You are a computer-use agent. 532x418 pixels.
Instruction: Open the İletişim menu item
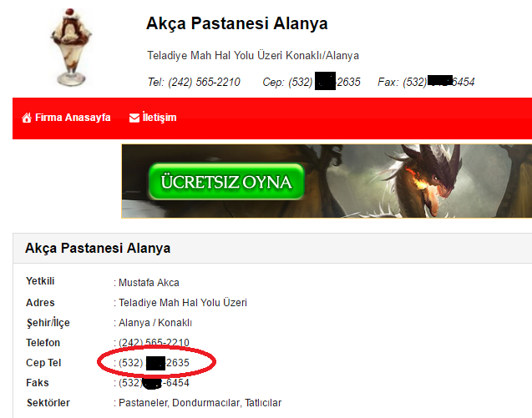[x=153, y=118]
